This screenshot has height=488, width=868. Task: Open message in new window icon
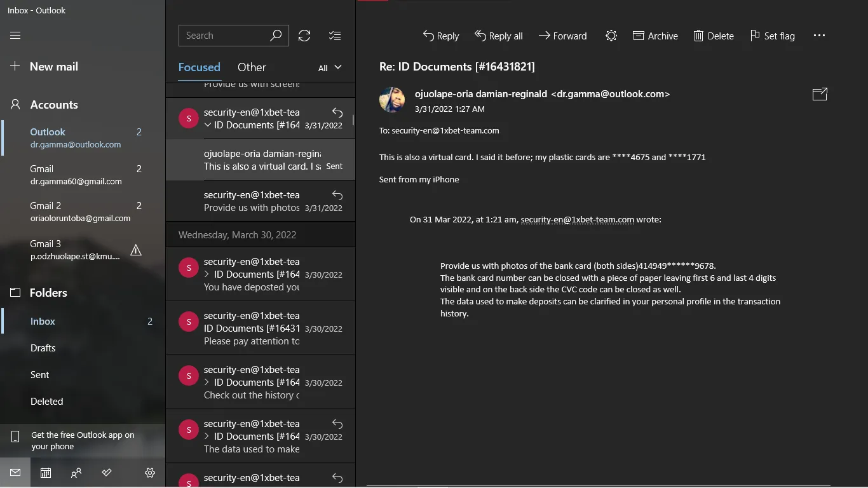tap(820, 94)
